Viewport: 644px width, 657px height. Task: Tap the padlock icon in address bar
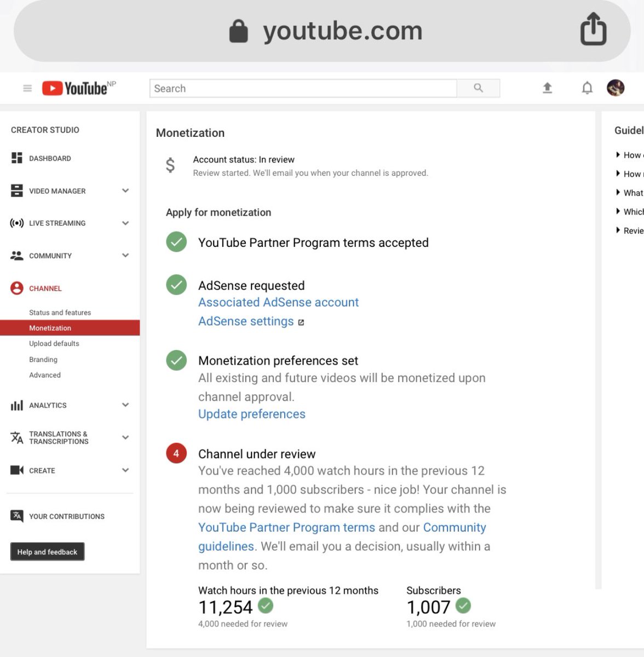238,31
